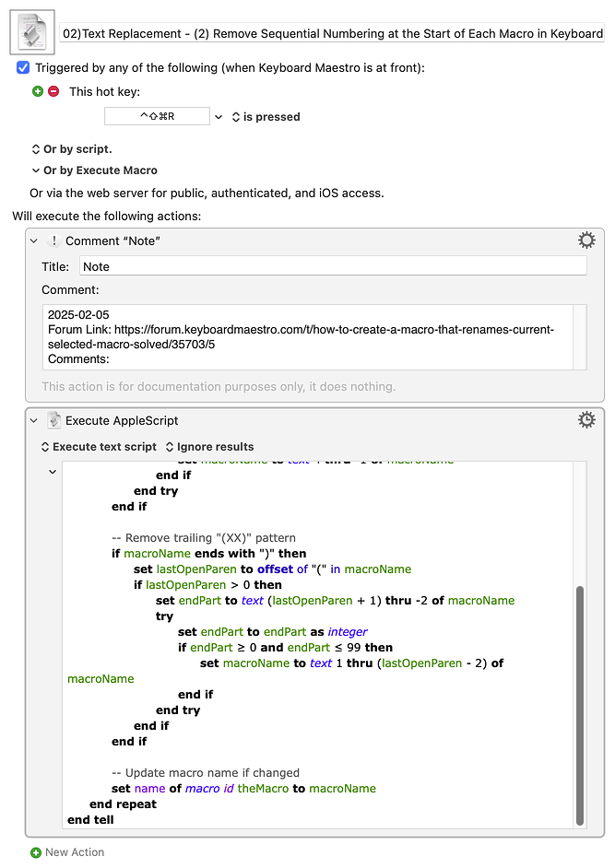The width and height of the screenshot is (615, 868).
Task: Change the 'Execute text script' popup
Action: click(100, 447)
